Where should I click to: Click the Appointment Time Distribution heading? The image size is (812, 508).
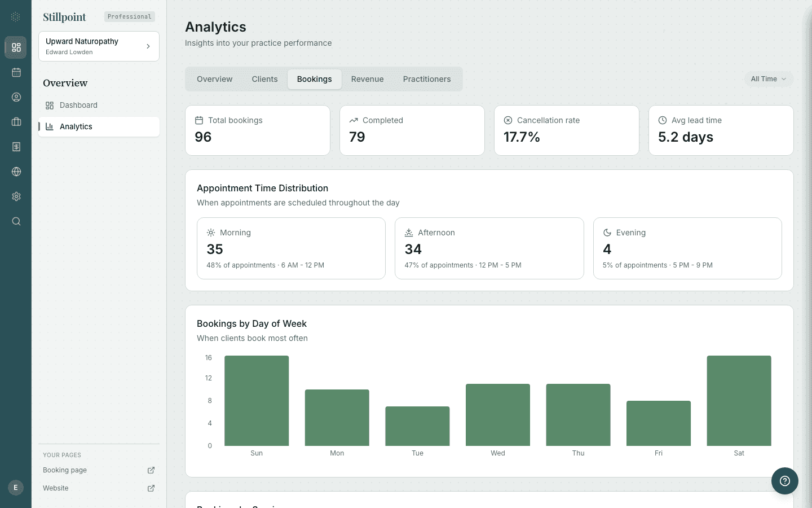[x=262, y=189]
